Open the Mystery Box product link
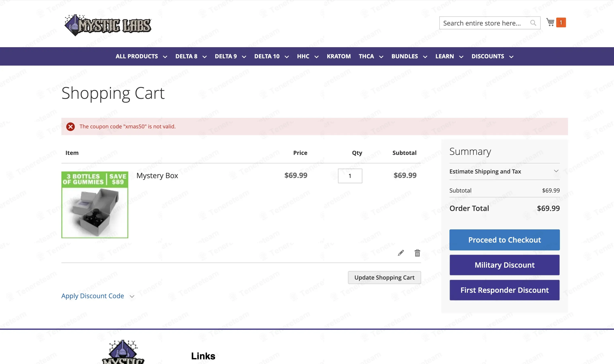The width and height of the screenshot is (614, 364). pos(157,176)
